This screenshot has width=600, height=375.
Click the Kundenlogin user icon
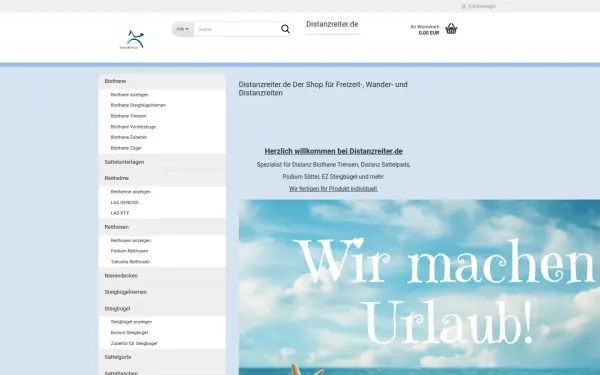(x=463, y=6)
